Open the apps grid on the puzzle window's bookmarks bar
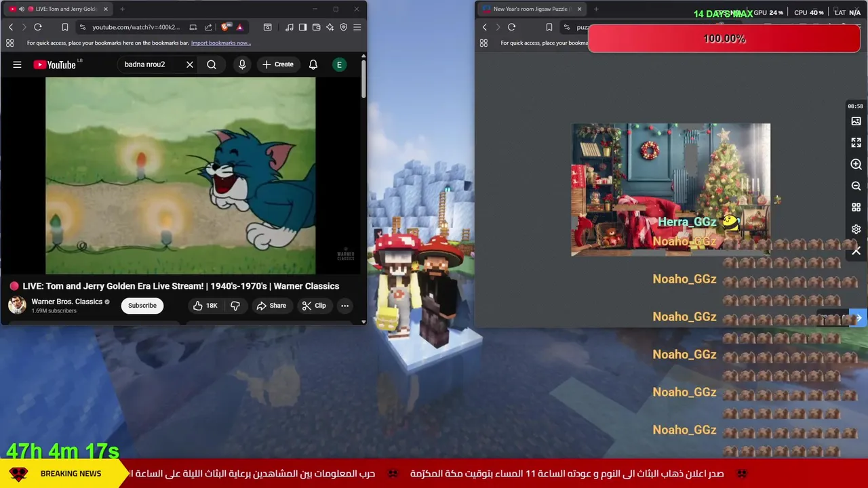Image resolution: width=868 pixels, height=488 pixels. [484, 43]
